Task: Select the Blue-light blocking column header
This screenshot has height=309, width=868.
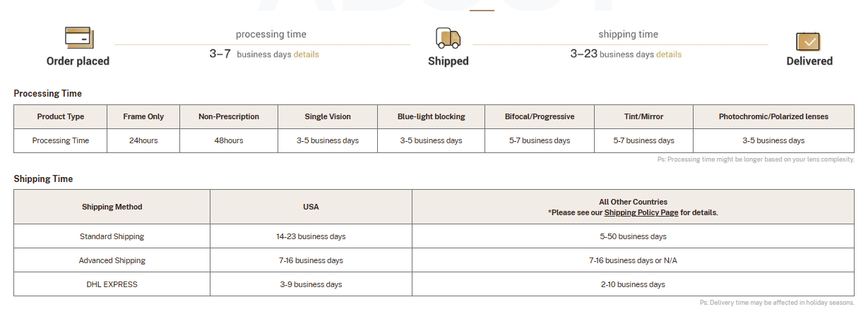Action: pyautogui.click(x=431, y=116)
